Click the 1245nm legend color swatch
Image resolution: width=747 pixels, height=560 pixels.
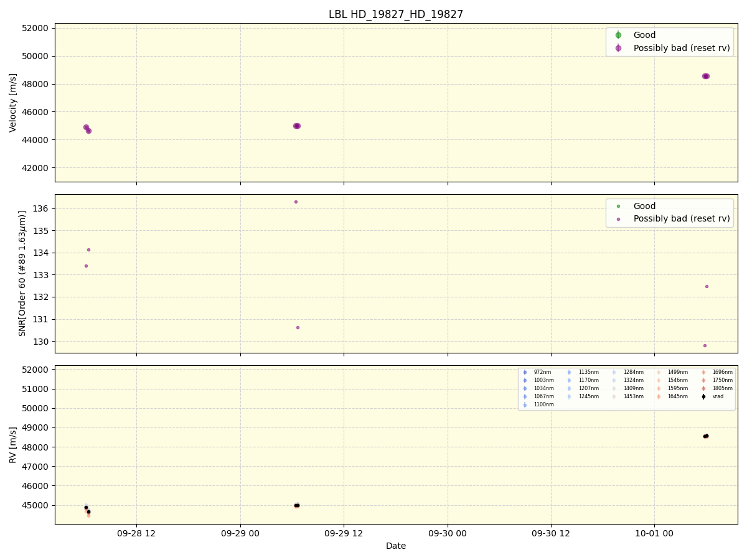(569, 396)
